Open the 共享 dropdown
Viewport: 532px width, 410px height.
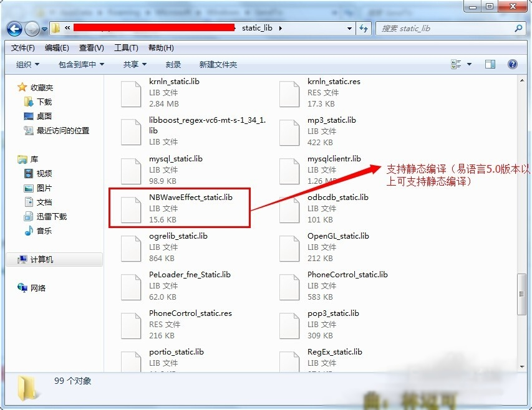pos(135,64)
